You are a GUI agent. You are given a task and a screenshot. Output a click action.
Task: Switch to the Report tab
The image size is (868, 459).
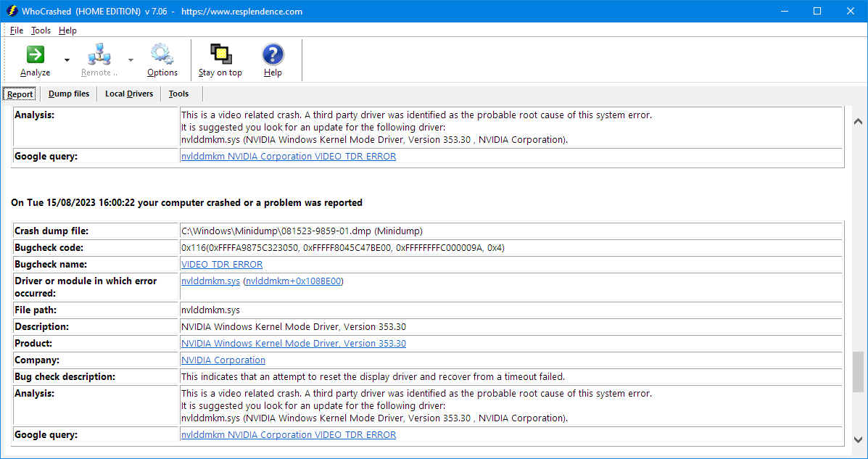point(20,94)
